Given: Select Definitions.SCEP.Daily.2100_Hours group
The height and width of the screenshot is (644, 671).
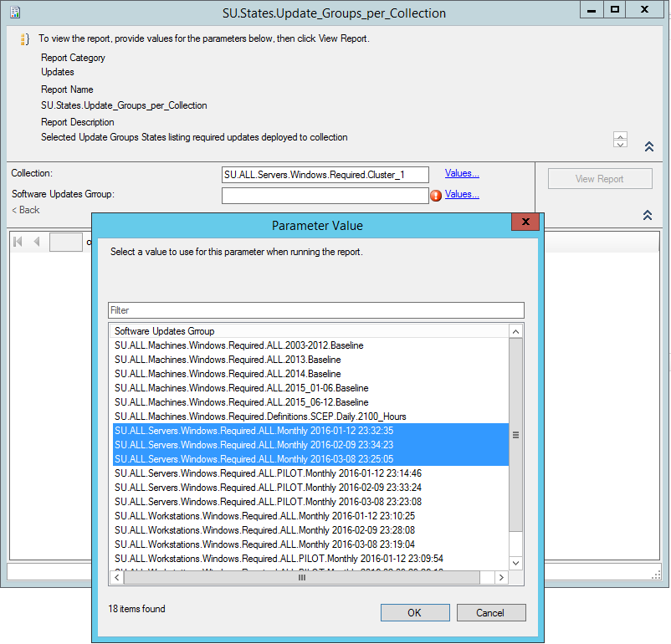Looking at the screenshot, I should coord(310,417).
